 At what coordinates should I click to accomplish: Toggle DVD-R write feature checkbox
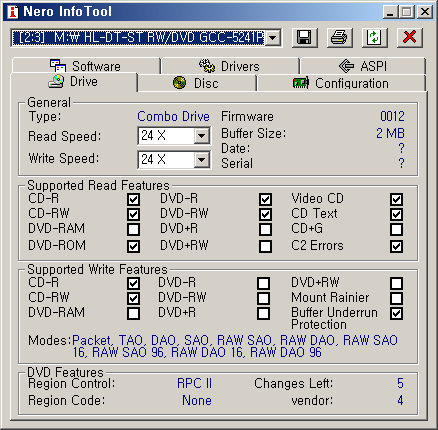pyautogui.click(x=264, y=283)
